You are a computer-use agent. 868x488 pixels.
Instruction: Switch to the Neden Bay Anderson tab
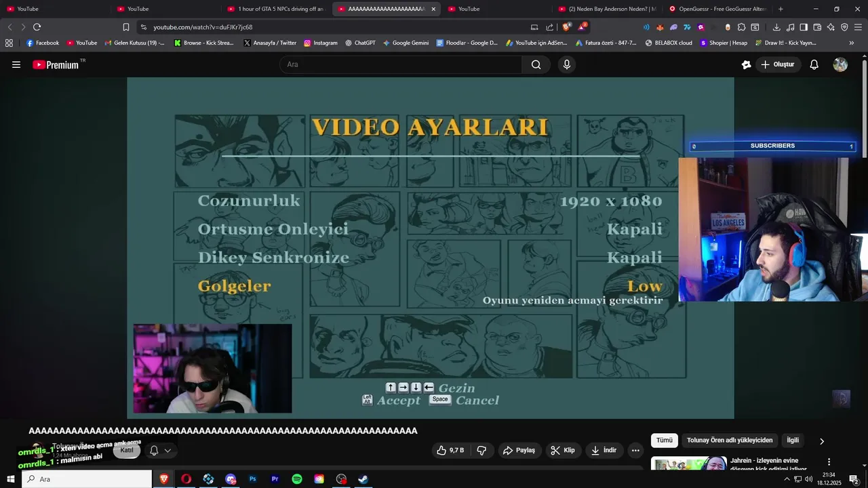[x=606, y=9]
